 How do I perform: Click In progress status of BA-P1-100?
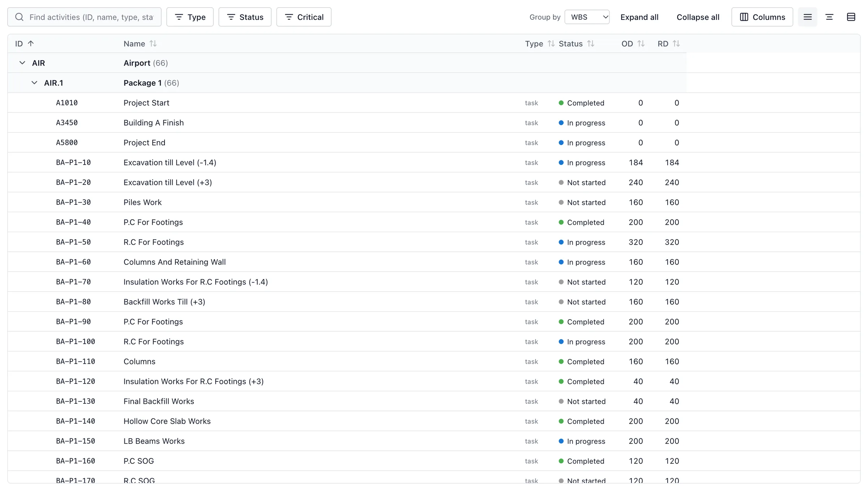[582, 342]
